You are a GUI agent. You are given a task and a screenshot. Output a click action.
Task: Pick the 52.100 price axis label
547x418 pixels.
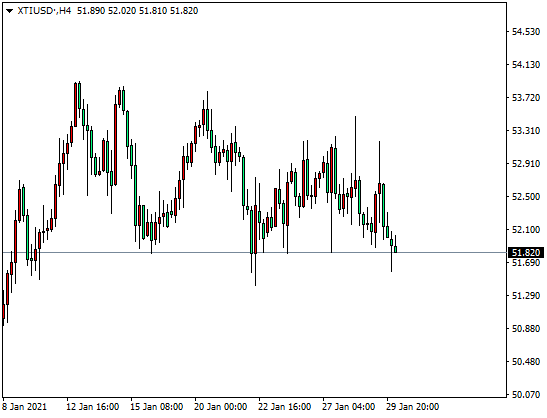point(526,230)
